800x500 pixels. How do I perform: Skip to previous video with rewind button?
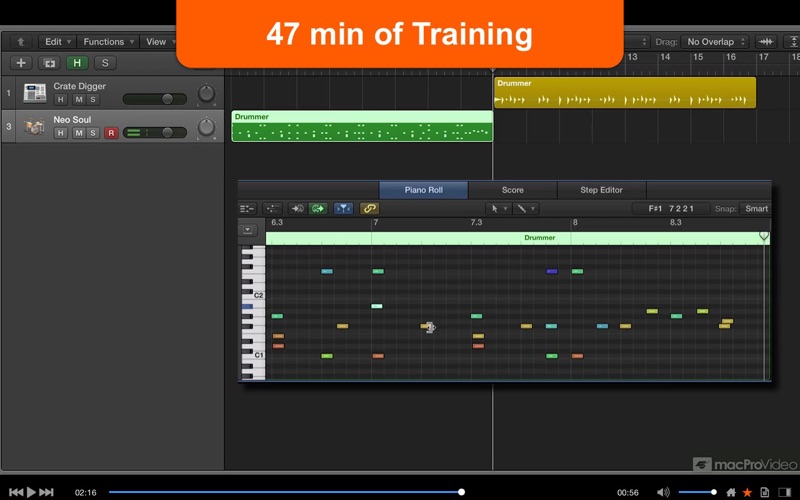(16, 492)
